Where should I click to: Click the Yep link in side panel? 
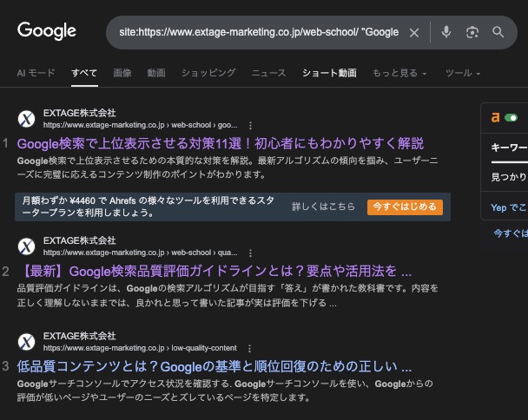click(509, 207)
